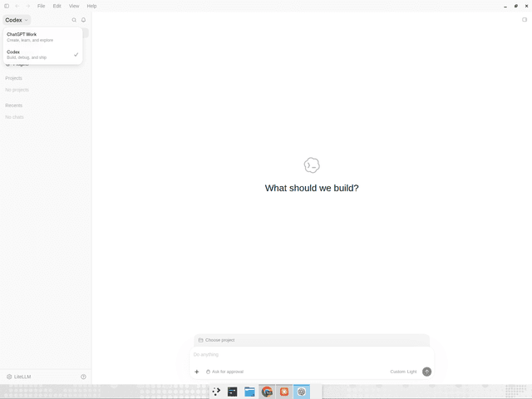Open the Edit menu
The width and height of the screenshot is (532, 399).
click(x=57, y=6)
